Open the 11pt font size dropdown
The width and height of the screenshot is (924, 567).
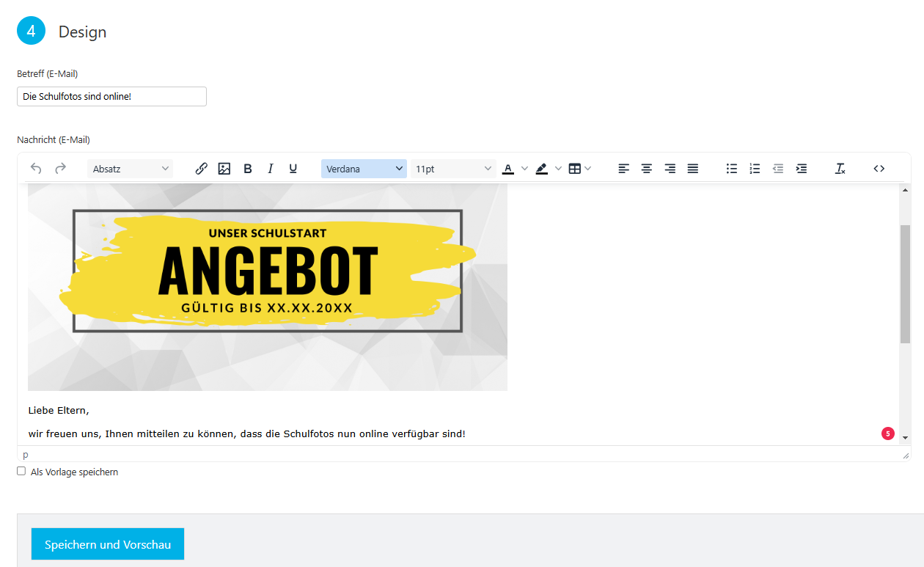(x=453, y=169)
